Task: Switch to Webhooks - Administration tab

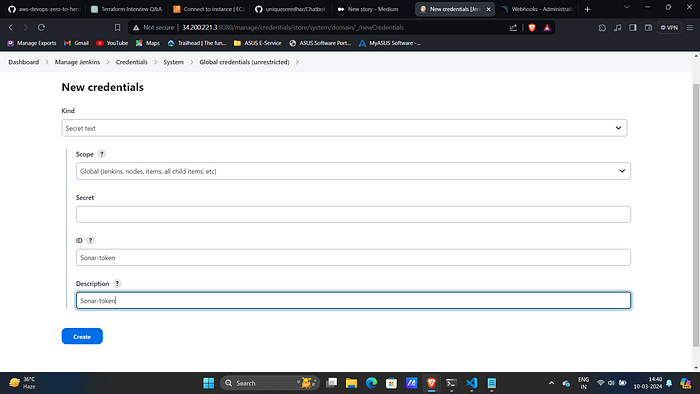Action: click(x=538, y=9)
